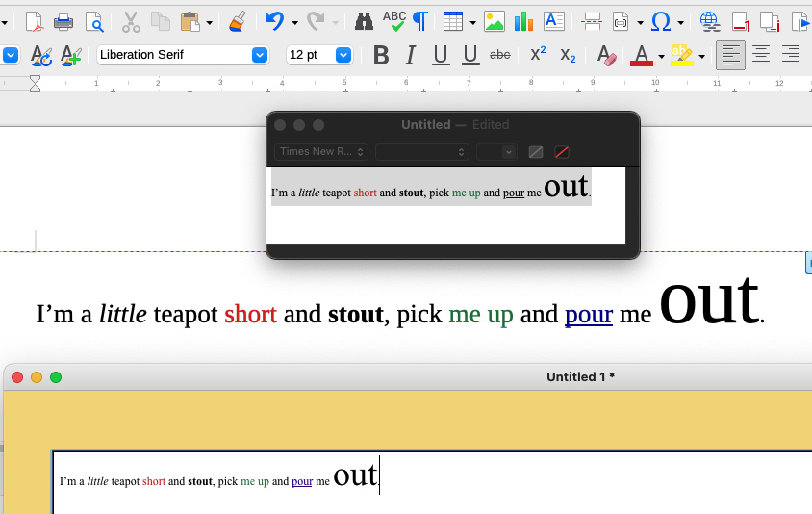The width and height of the screenshot is (812, 514).
Task: Select the Center alignment button
Action: click(761, 56)
